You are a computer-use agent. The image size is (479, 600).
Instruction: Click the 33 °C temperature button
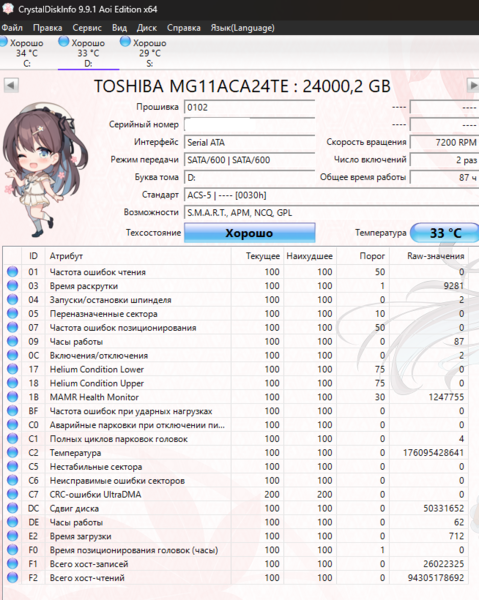[x=445, y=233]
